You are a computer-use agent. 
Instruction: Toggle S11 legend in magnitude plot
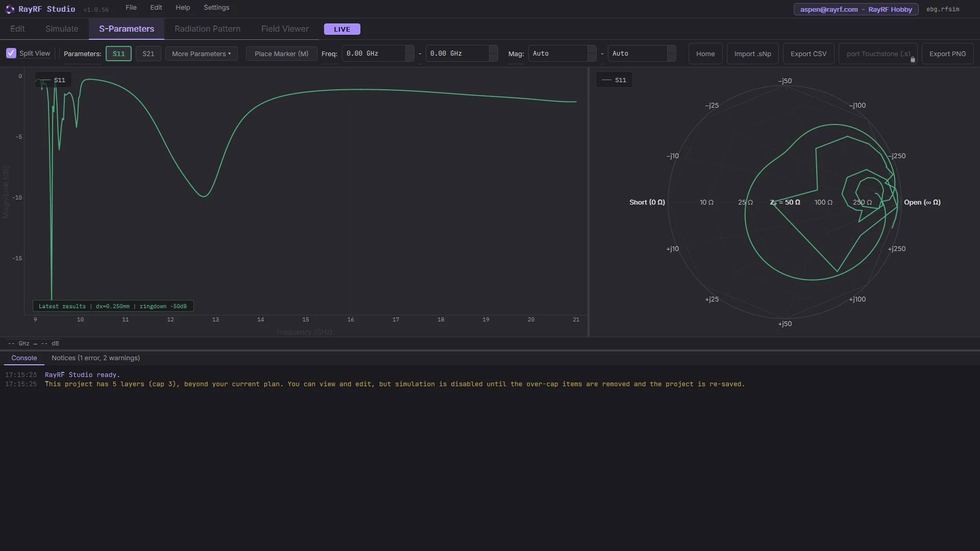(53, 80)
